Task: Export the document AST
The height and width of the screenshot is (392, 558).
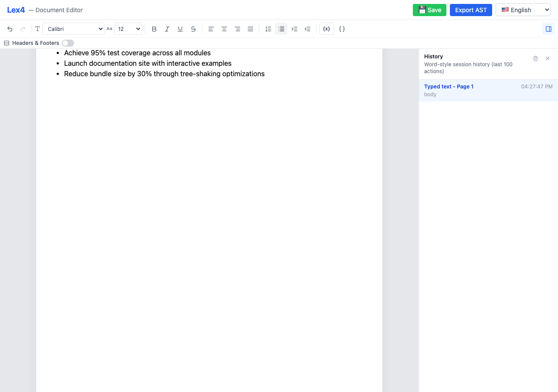Action: (x=471, y=10)
